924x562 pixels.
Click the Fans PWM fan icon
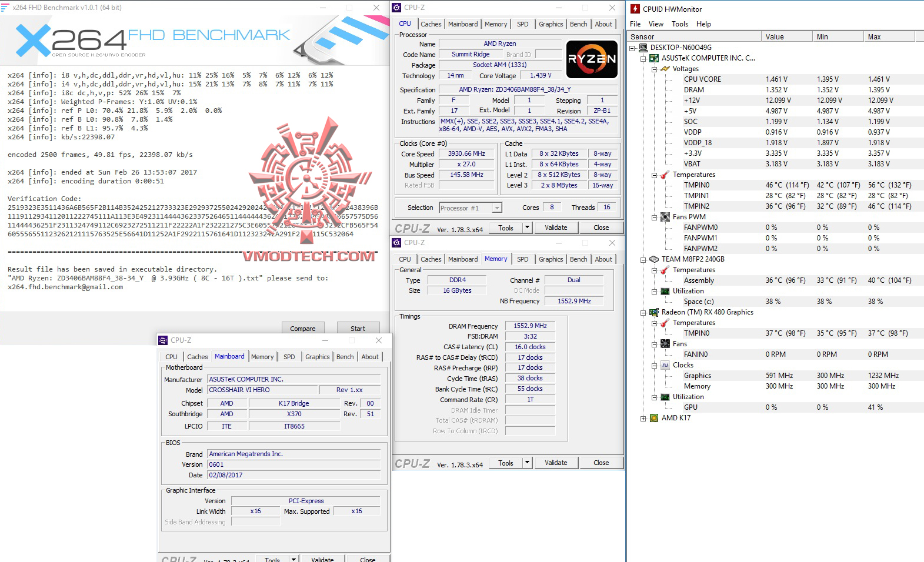(665, 217)
